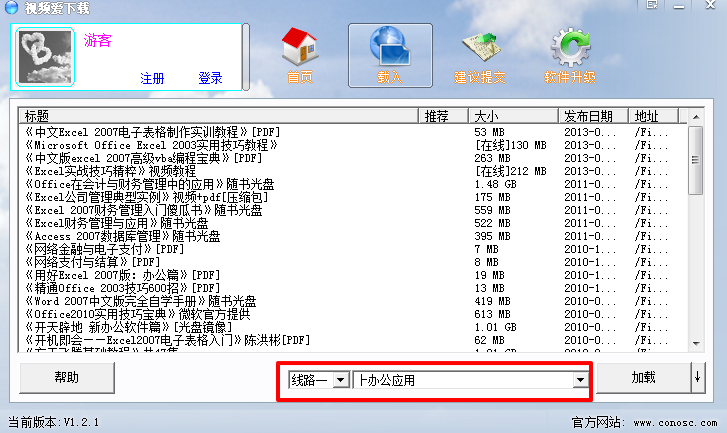
Task: Sort by the 发布日期 column header
Action: (593, 116)
